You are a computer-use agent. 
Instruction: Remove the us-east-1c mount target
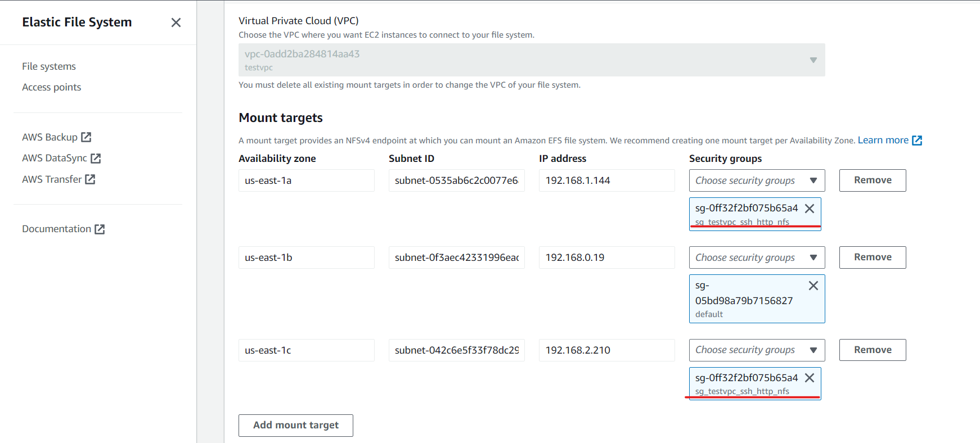(x=873, y=350)
